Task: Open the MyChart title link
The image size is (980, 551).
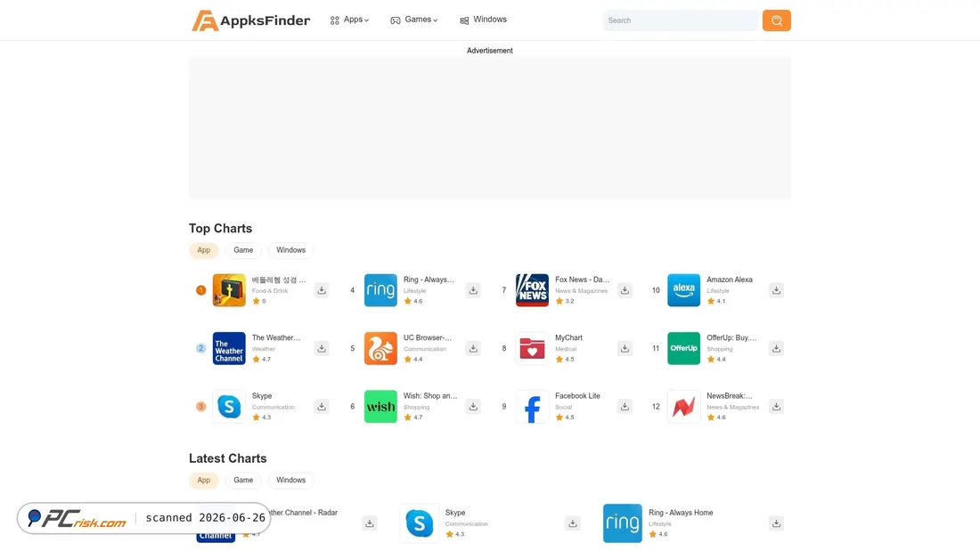Action: 568,338
